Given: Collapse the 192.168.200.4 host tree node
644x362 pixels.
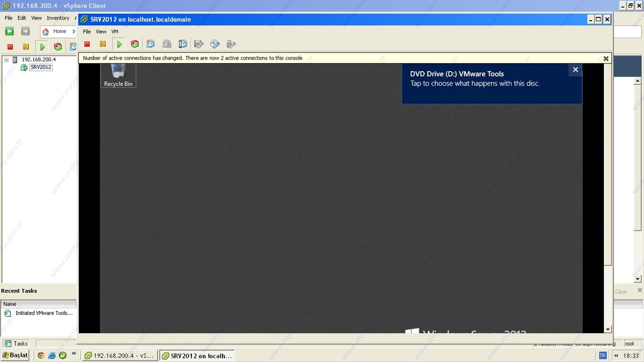Looking at the screenshot, I should click(6, 60).
